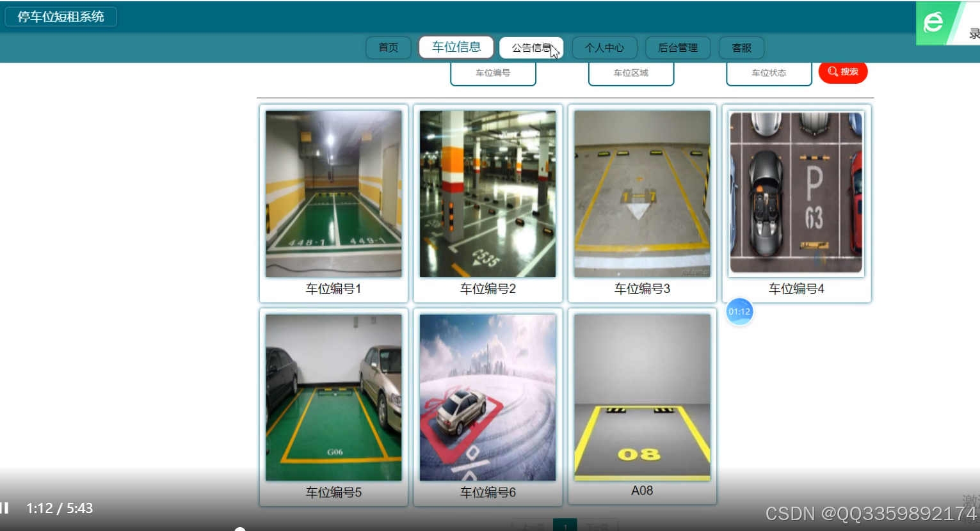Viewport: 980px width, 531px height.
Task: Click the 车位编号6 caption text
Action: click(488, 492)
